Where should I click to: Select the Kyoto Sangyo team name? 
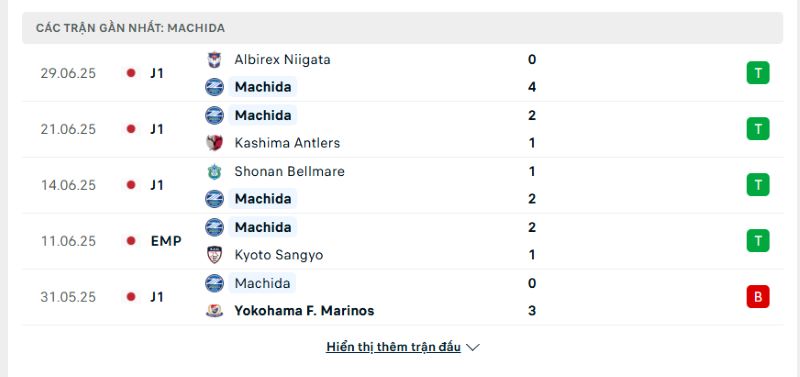tap(279, 255)
